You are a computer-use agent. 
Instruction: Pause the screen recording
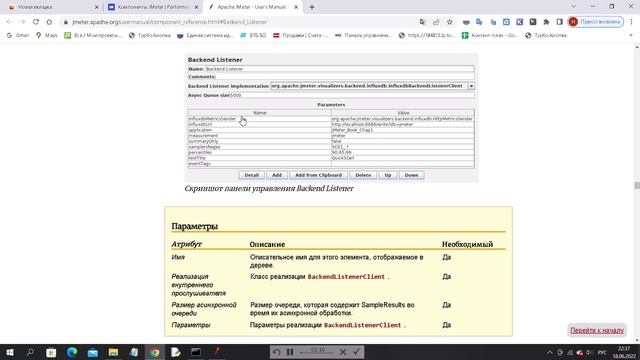[290, 352]
